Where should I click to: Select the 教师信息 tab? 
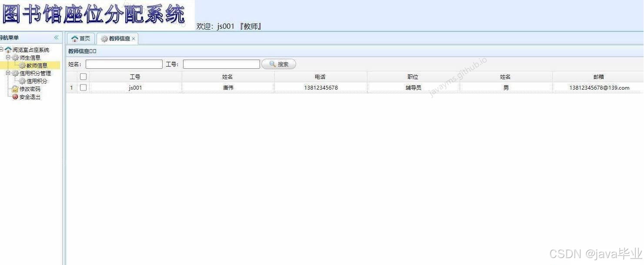[x=117, y=39]
